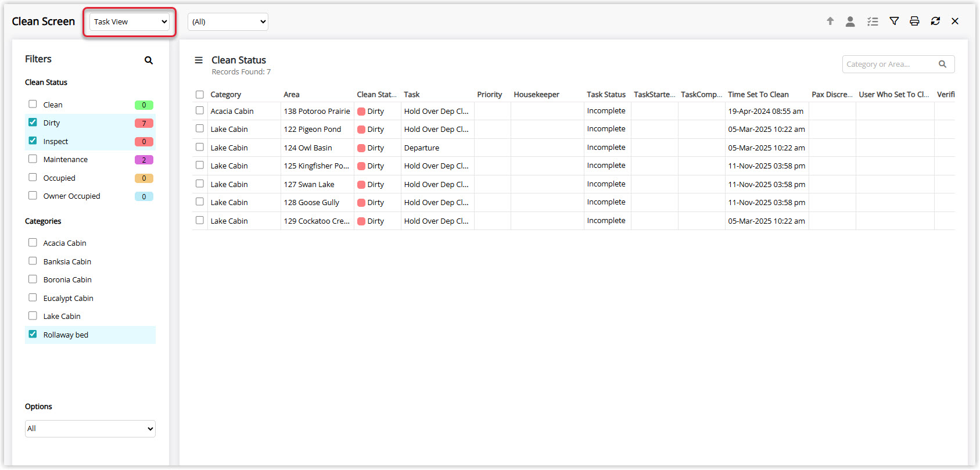This screenshot has width=980, height=470.
Task: Close the Clean Screen window
Action: (x=955, y=21)
